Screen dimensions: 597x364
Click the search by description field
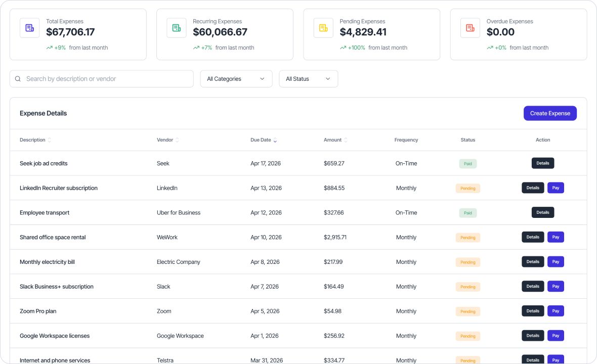coord(101,79)
